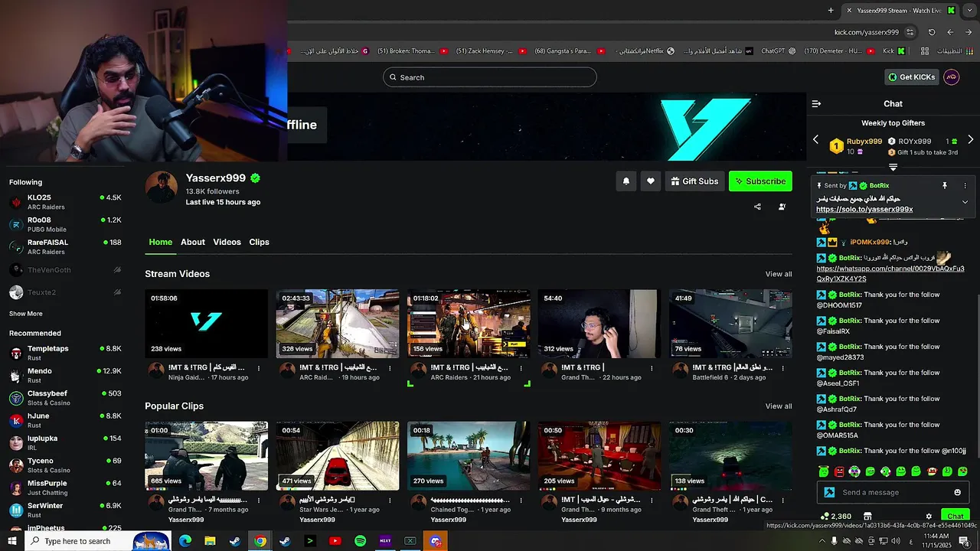Open the 02:43:33 ARC Raiders video
The width and height of the screenshot is (980, 551).
point(337,324)
